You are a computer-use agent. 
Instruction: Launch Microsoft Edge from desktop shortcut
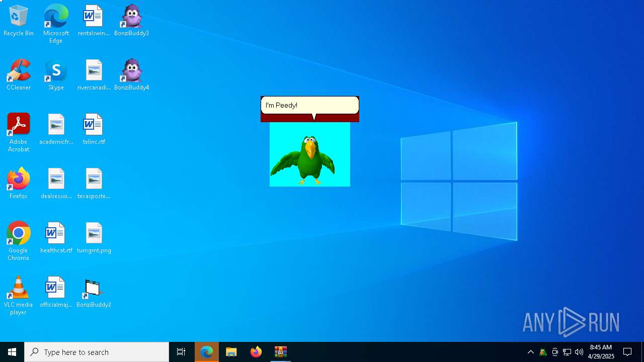click(56, 24)
